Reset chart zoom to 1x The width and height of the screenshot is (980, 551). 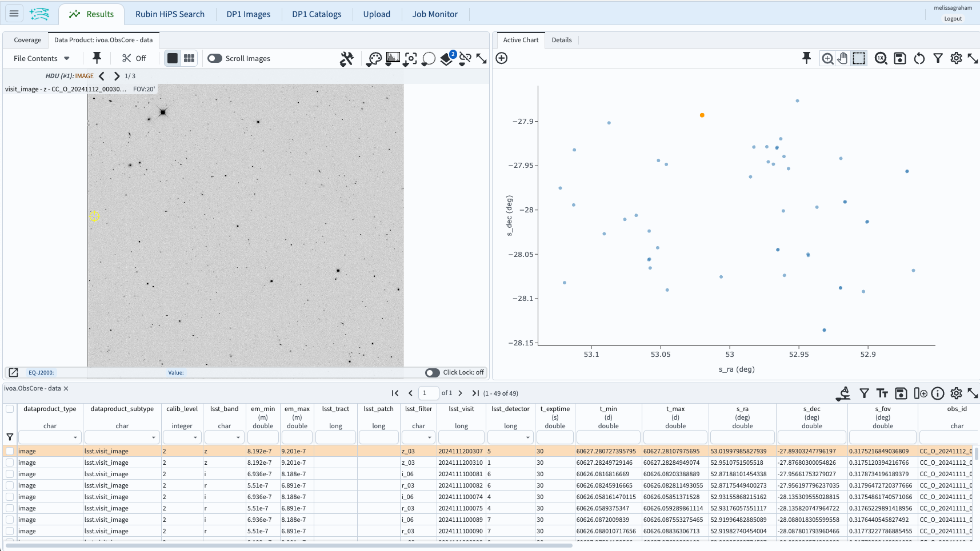(881, 58)
